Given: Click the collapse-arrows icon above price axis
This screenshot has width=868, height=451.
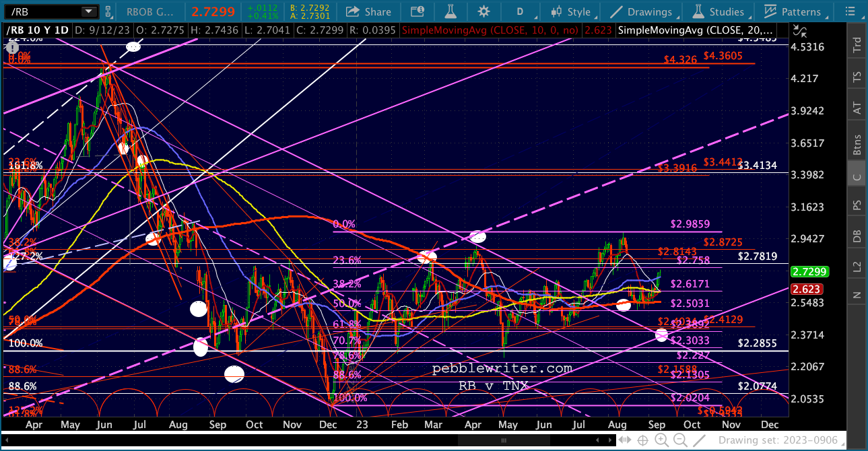Looking at the screenshot, I should tap(799, 29).
